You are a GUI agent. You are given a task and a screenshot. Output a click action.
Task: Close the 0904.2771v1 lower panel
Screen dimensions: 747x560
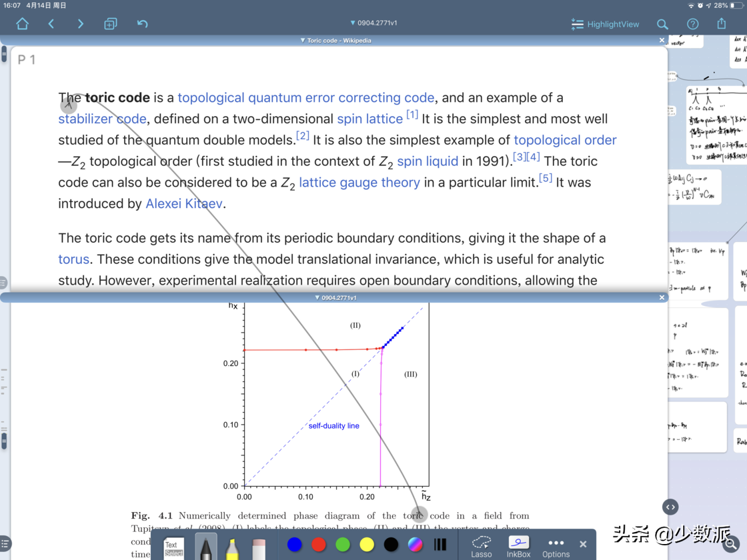(x=662, y=297)
